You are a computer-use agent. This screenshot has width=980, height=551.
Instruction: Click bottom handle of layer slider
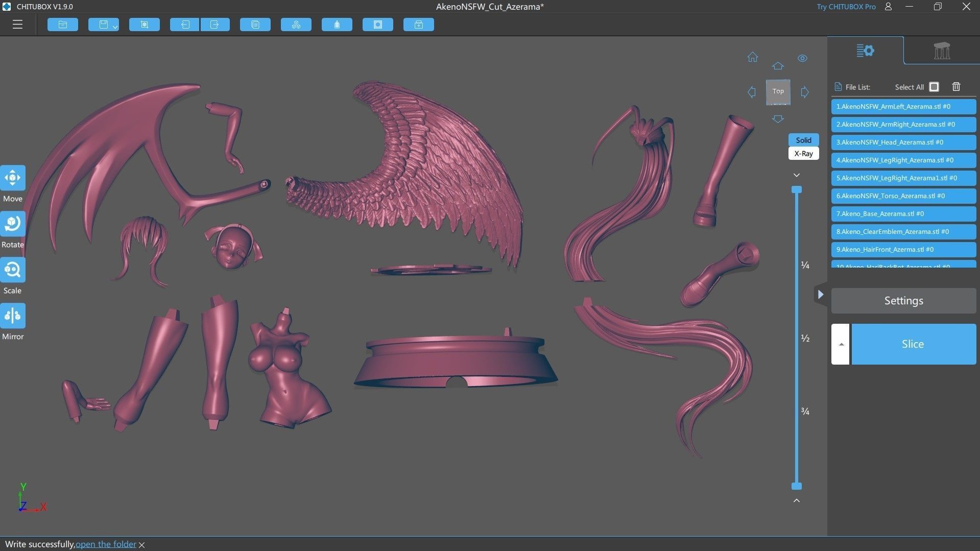click(x=797, y=486)
